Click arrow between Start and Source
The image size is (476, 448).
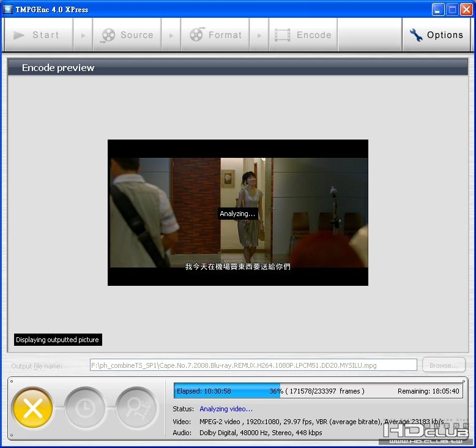(x=83, y=35)
